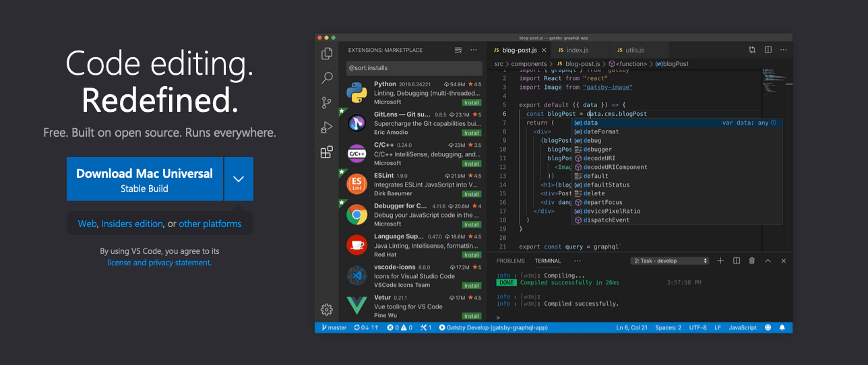Open the '2: Task - develop' terminal selector

pos(670,261)
